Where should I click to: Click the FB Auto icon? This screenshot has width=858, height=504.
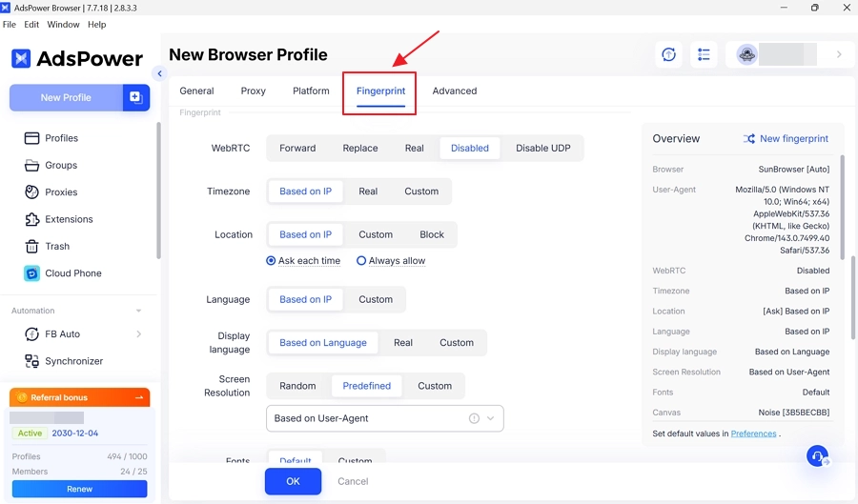(x=31, y=334)
